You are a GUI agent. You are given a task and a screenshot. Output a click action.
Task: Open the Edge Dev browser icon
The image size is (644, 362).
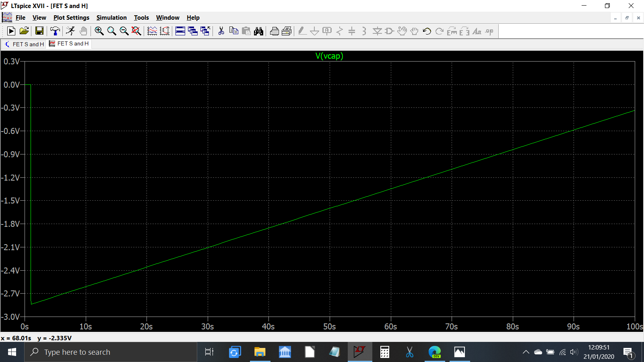435,352
